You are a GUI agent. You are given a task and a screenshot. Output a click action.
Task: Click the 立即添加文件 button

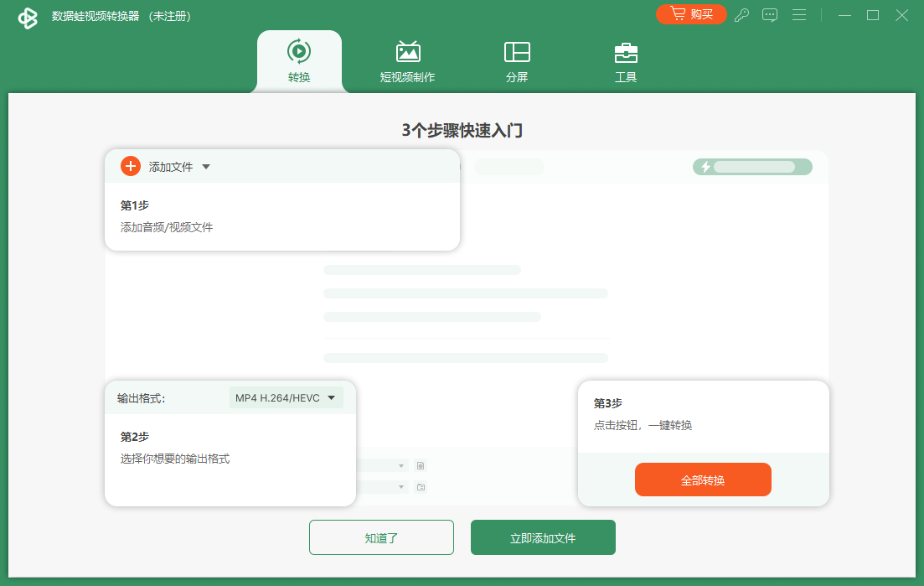point(543,537)
